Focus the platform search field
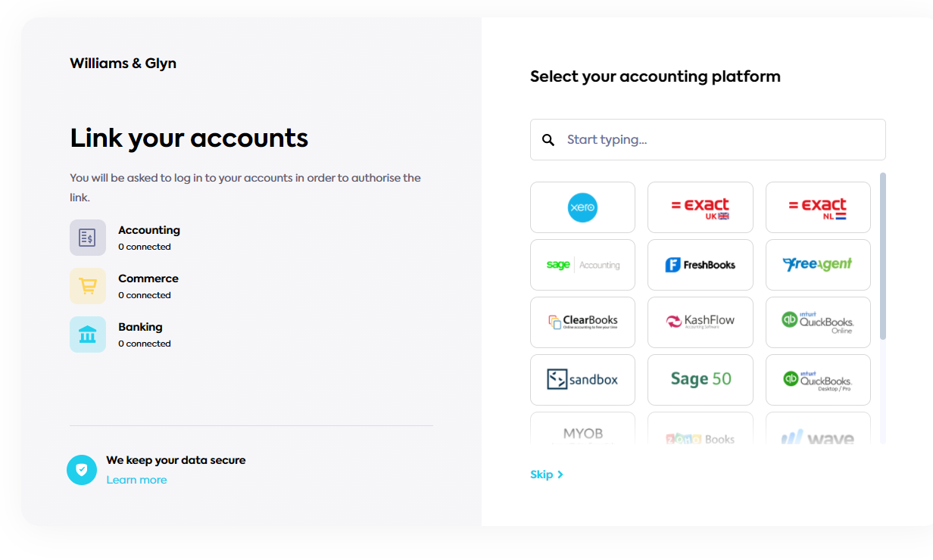The height and width of the screenshot is (560, 933). click(x=719, y=140)
